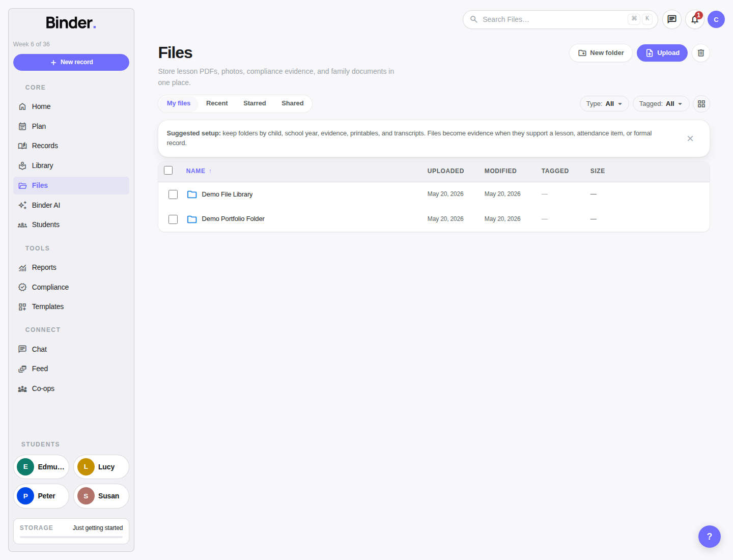The image size is (733, 560).
Task: Click the Size column header
Action: pos(598,171)
